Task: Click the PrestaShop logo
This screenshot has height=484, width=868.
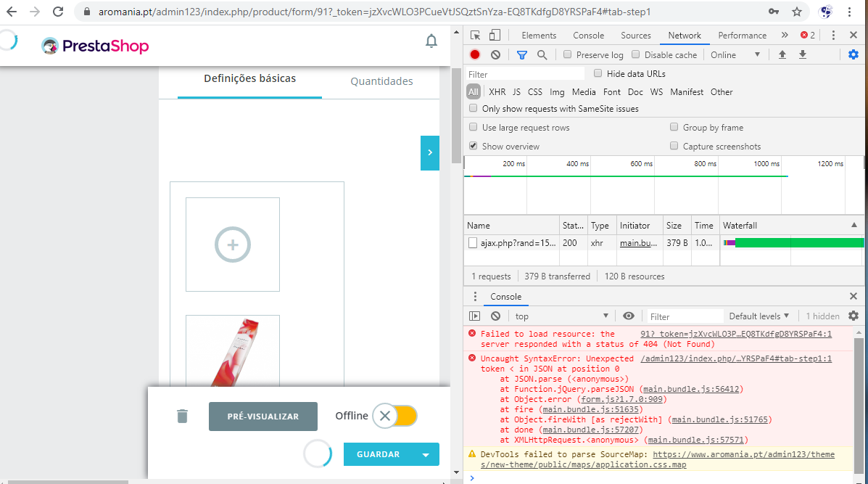Action: [x=95, y=46]
